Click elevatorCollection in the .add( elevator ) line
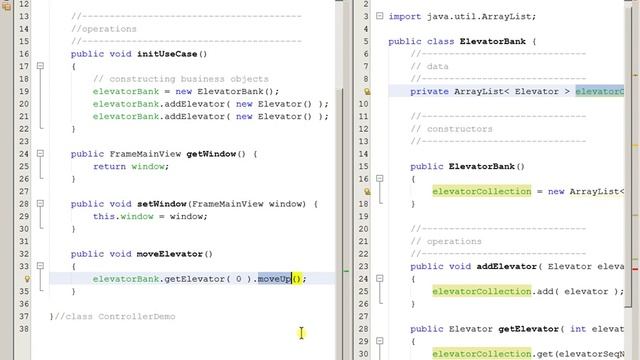The height and width of the screenshot is (360, 640). [x=482, y=291]
